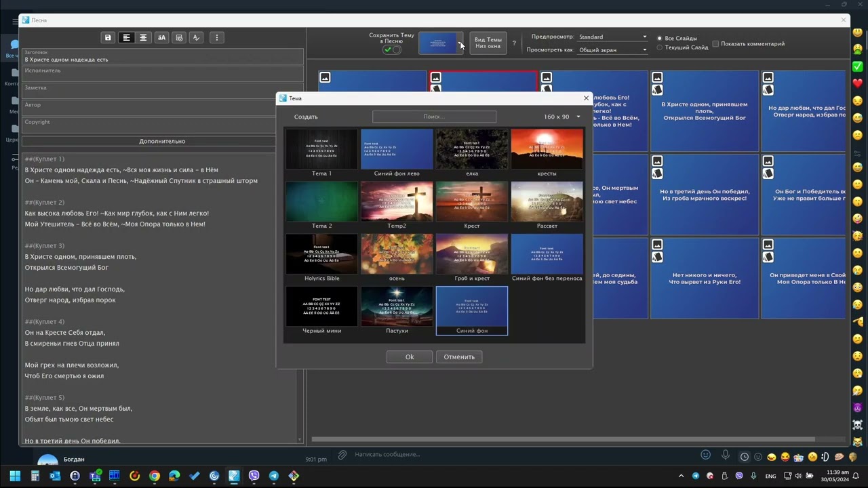Viewport: 868px width, 488px height.
Task: Click the schedule icon beside the aA button
Action: [179, 38]
